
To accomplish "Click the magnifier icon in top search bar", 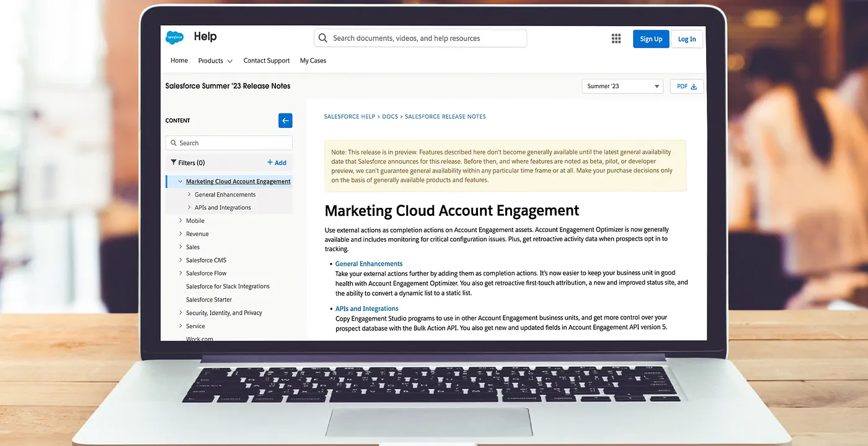I will click(322, 38).
